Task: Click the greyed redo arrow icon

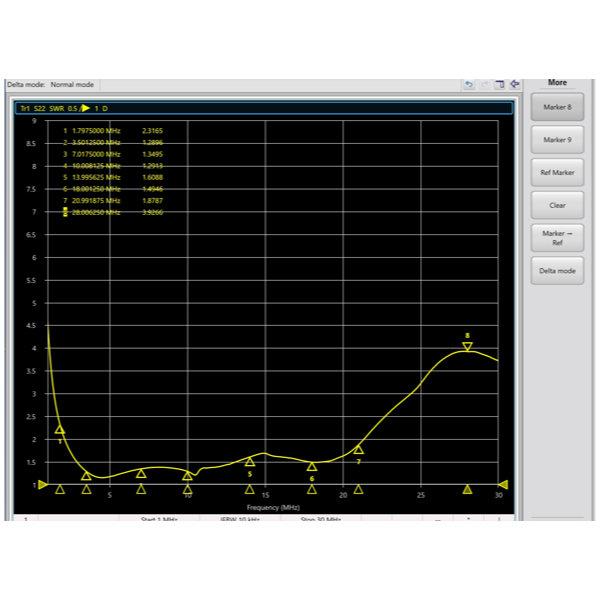Action: click(484, 84)
